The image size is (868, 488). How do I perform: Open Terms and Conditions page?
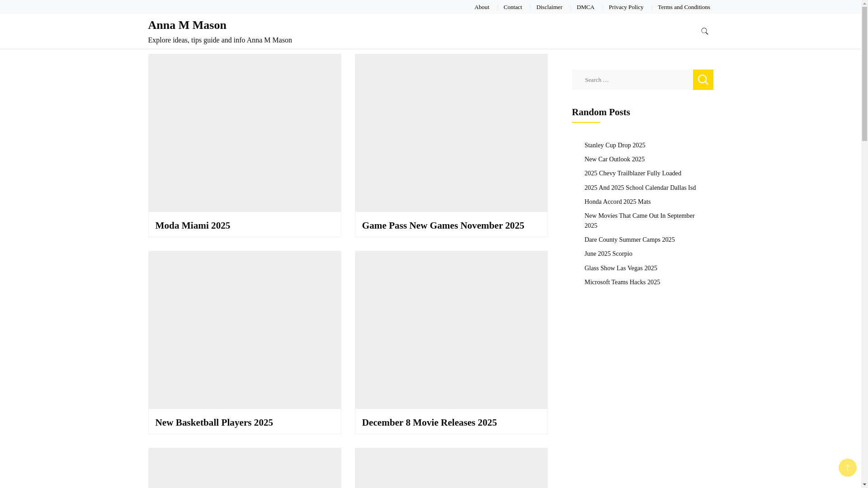(684, 7)
